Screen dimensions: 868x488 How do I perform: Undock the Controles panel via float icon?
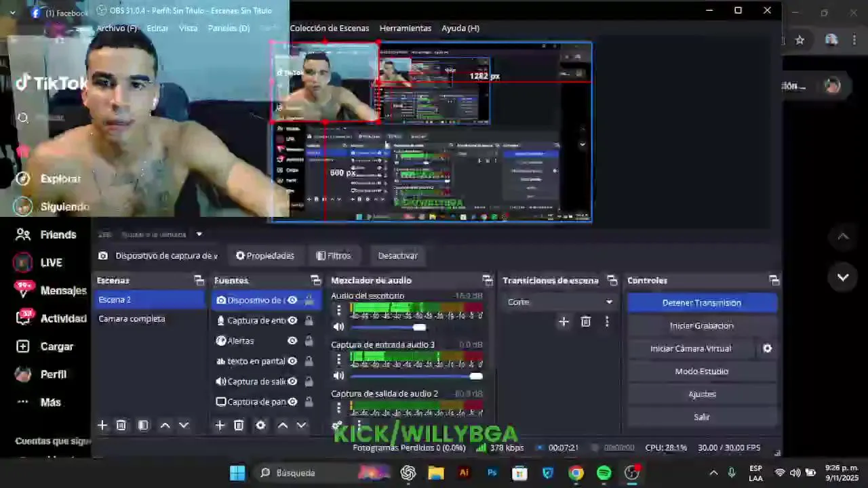pyautogui.click(x=774, y=280)
